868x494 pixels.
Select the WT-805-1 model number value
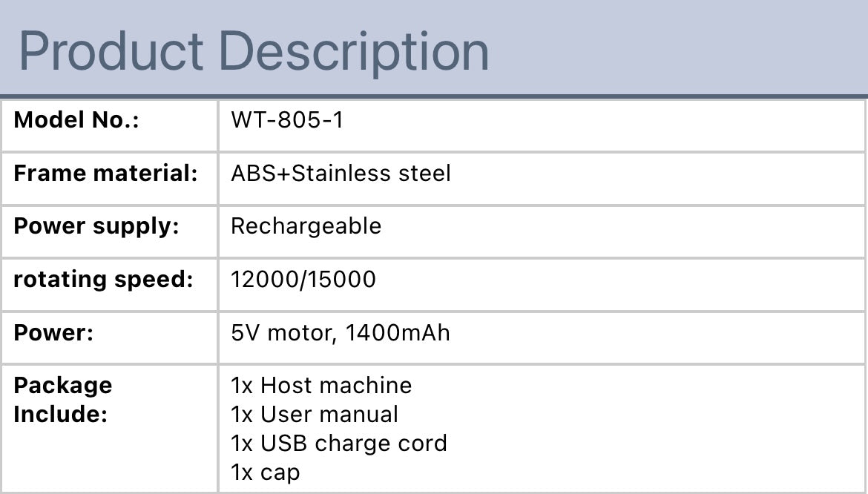click(287, 120)
